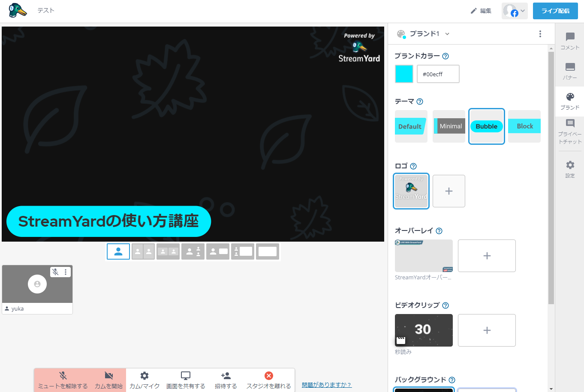Add a new logo with plus box
The height and width of the screenshot is (392, 584).
pos(449,191)
